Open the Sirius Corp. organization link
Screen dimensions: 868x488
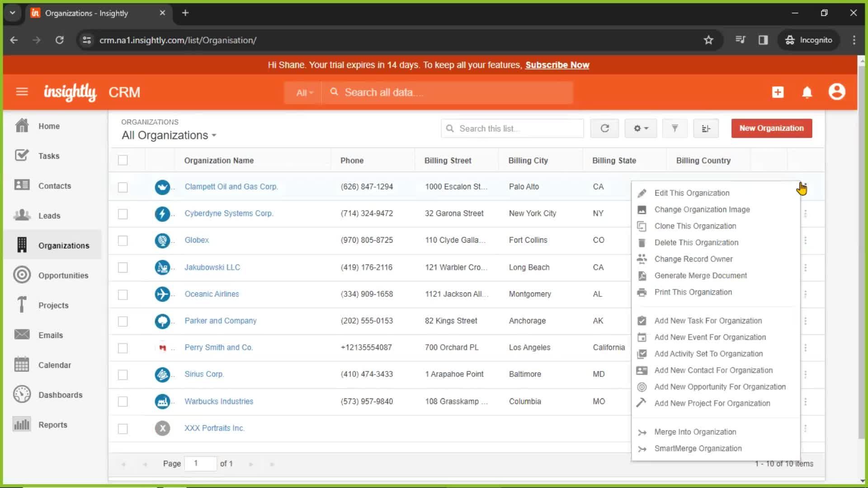(x=204, y=374)
